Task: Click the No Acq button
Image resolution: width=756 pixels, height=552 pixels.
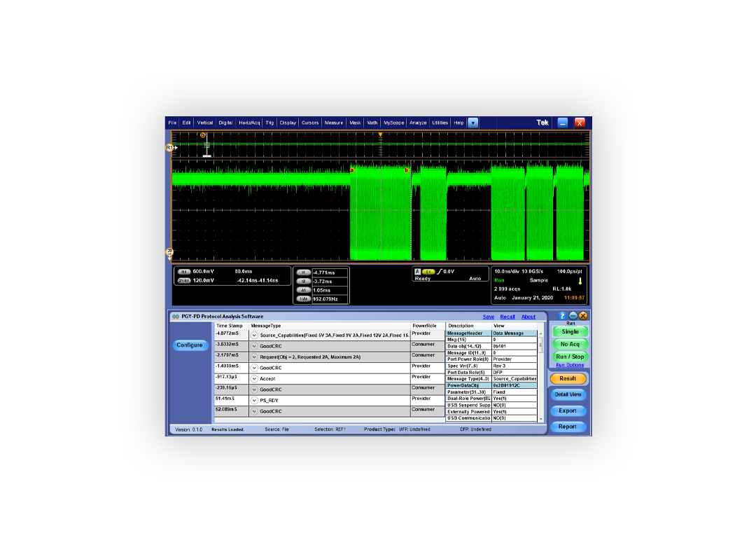Action: coord(570,344)
